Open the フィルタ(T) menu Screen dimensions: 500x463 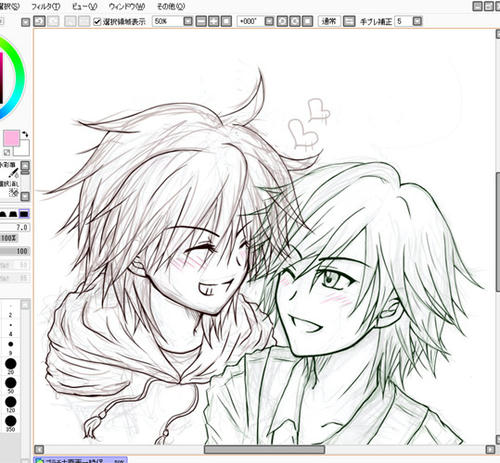tap(46, 6)
